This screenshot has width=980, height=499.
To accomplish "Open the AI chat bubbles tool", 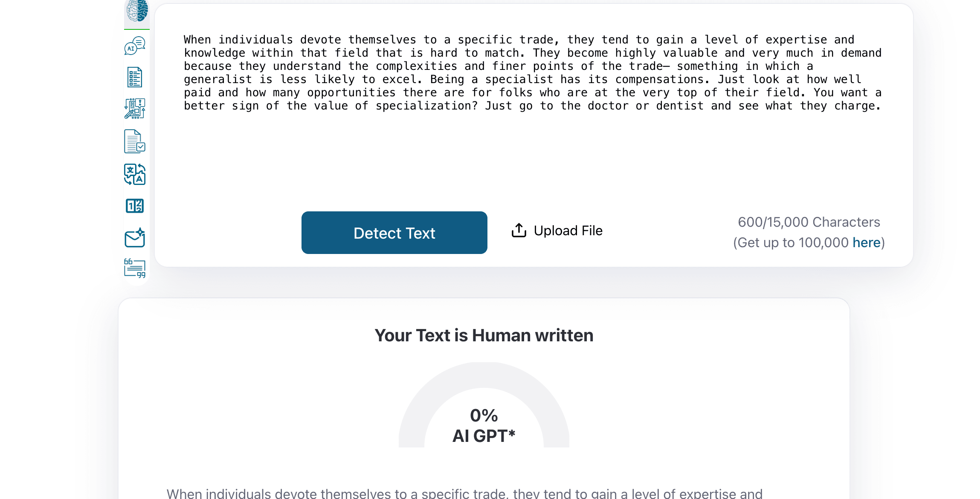I will [x=135, y=46].
